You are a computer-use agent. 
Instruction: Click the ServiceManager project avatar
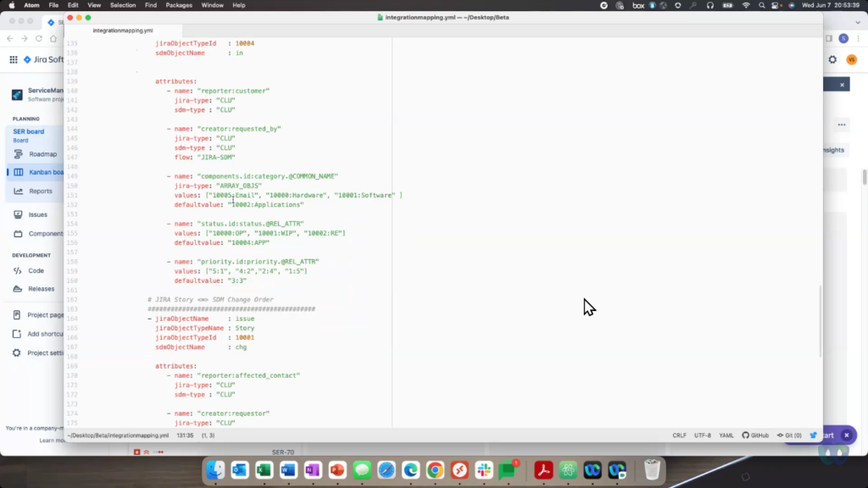17,95
